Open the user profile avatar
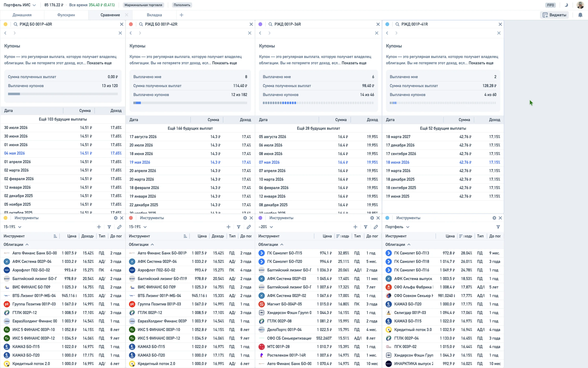Viewport: 588px width, 368px height. pyautogui.click(x=580, y=5)
